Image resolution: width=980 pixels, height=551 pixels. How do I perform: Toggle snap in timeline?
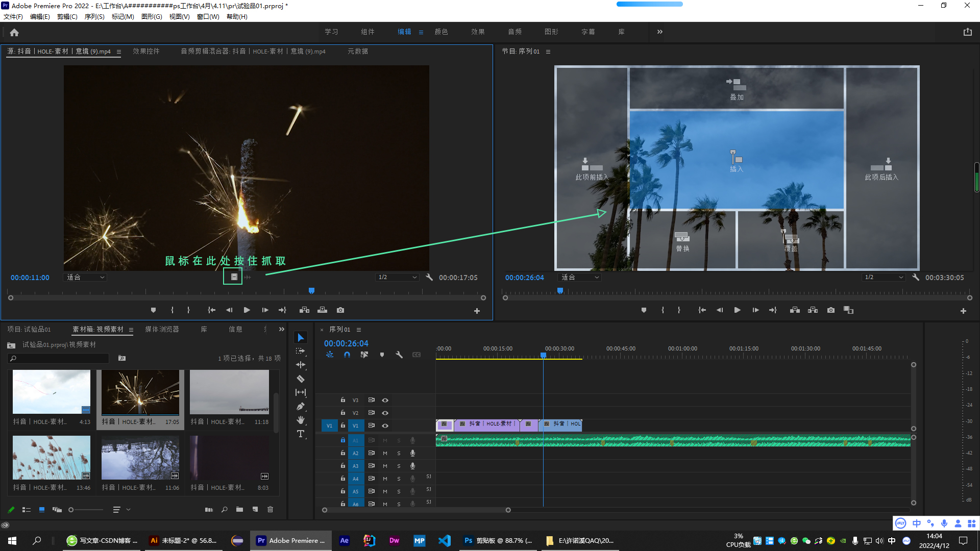(347, 355)
